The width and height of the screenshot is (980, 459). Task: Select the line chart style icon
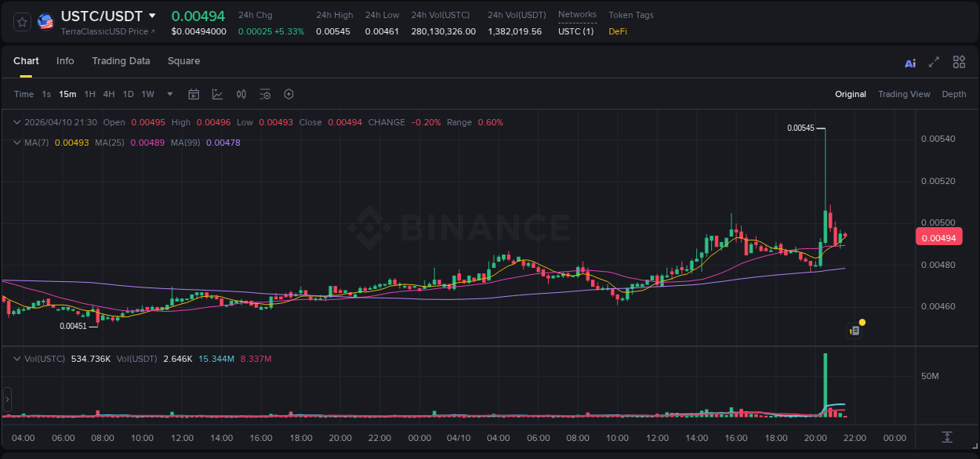[x=217, y=94]
